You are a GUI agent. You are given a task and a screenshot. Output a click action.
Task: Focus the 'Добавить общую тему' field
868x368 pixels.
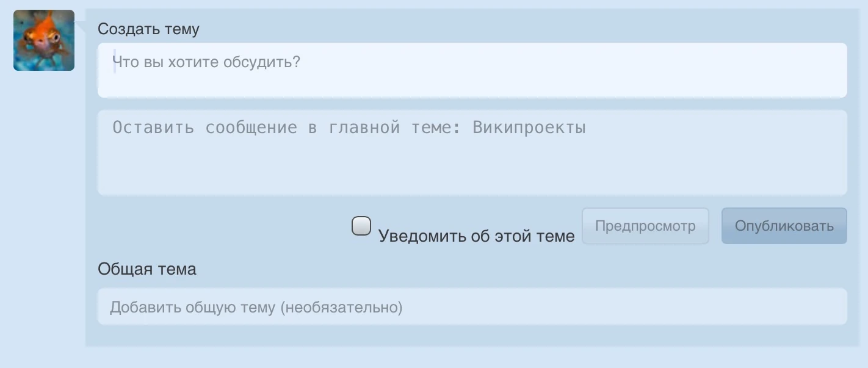click(x=471, y=306)
